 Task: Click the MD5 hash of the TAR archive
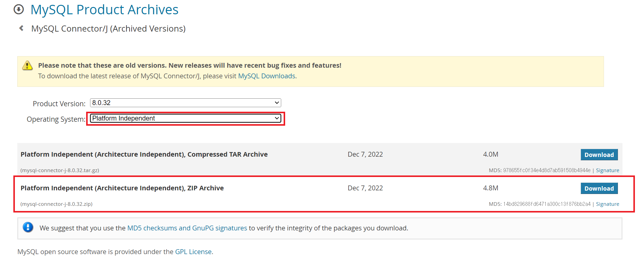(547, 170)
